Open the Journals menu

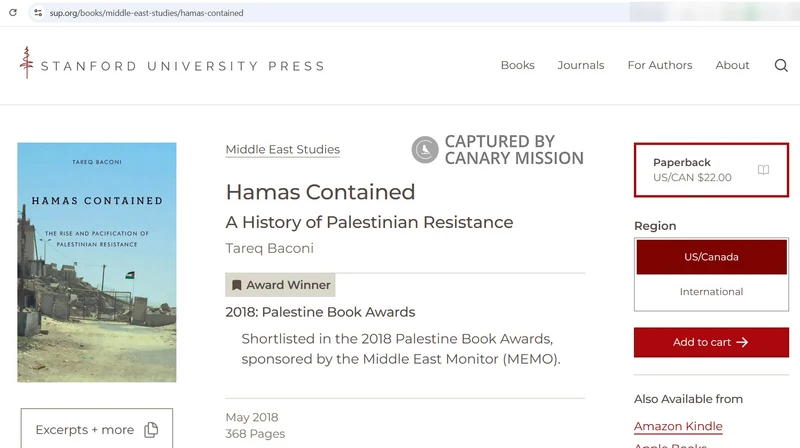(581, 65)
